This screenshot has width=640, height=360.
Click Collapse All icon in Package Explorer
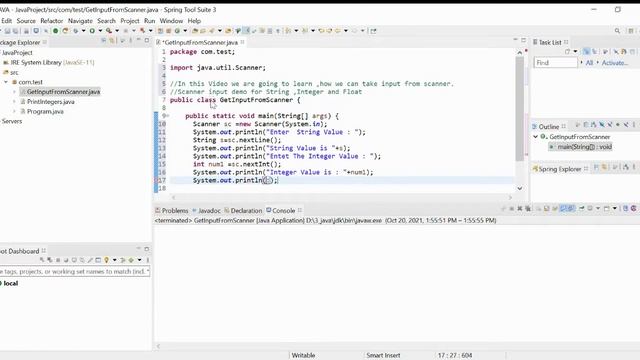[x=103, y=40]
